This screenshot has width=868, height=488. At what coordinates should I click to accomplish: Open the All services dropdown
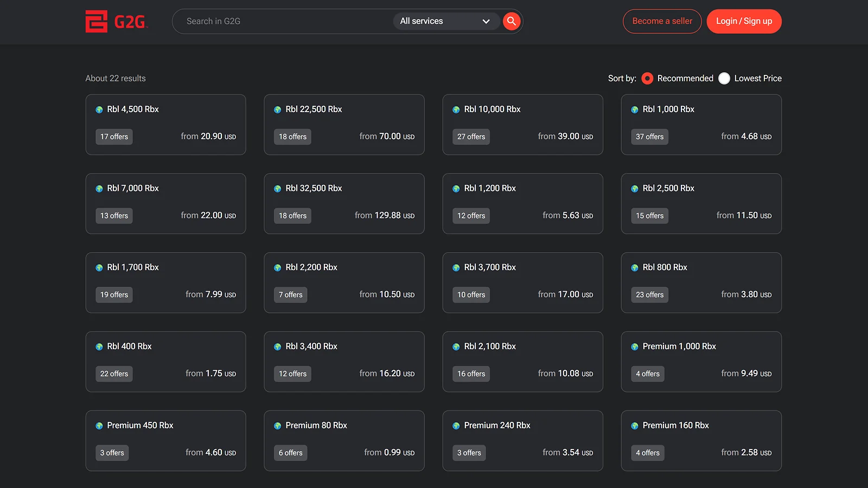click(445, 21)
